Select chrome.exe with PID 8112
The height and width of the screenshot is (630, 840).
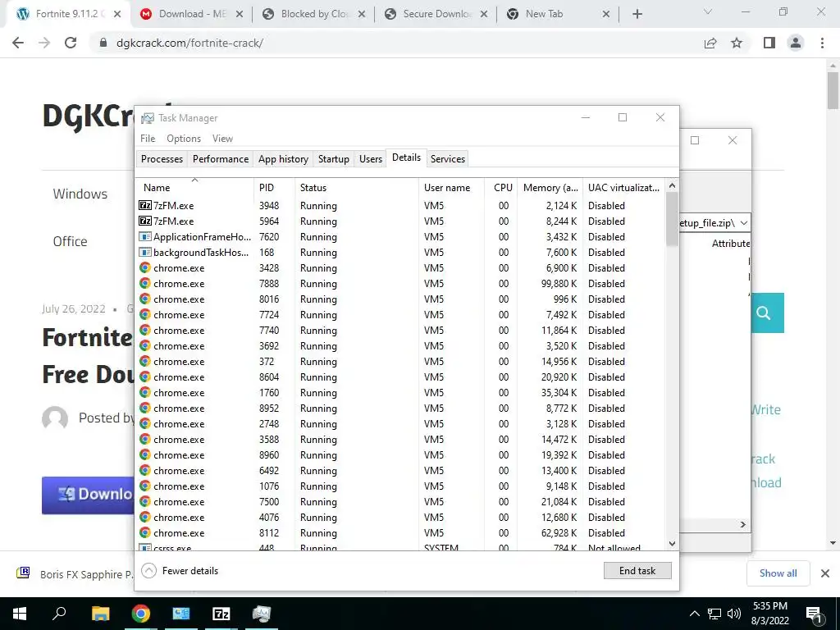tap(399, 533)
